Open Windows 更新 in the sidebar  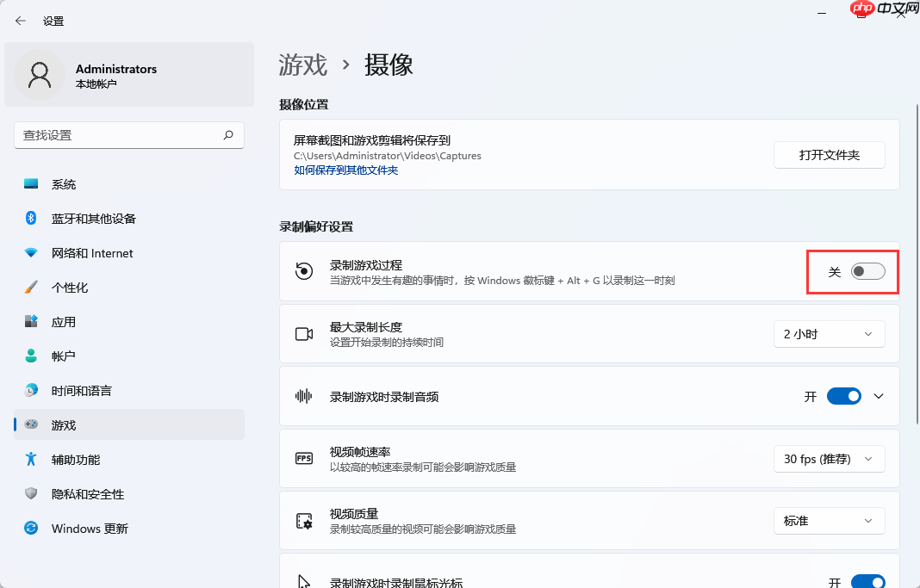(x=86, y=528)
